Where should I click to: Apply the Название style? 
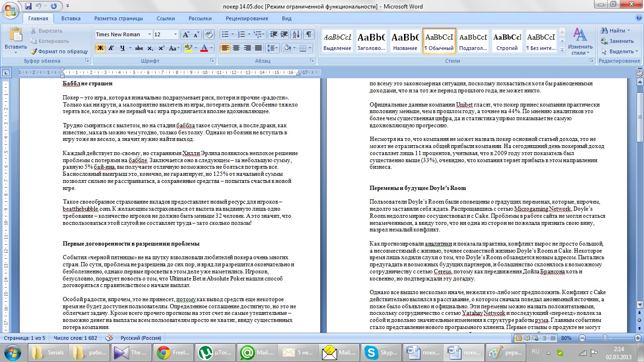[405, 41]
